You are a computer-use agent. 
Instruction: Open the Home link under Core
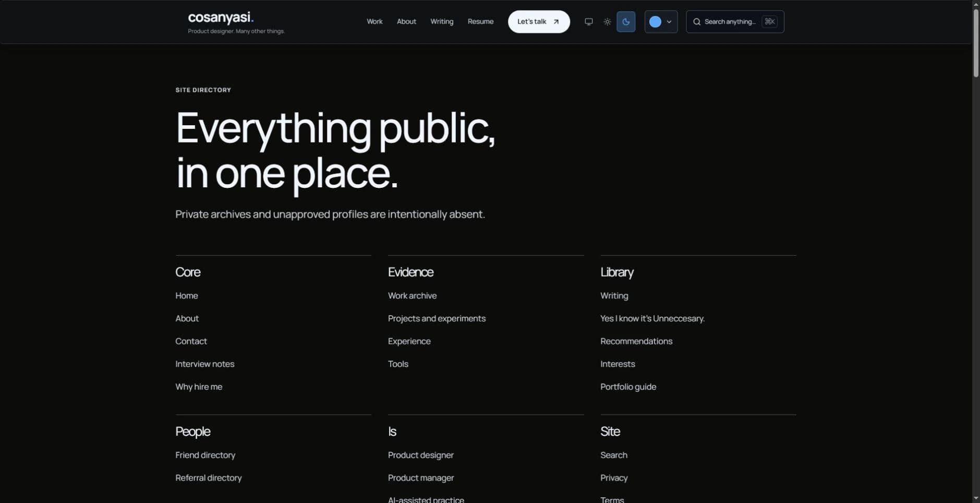tap(187, 296)
